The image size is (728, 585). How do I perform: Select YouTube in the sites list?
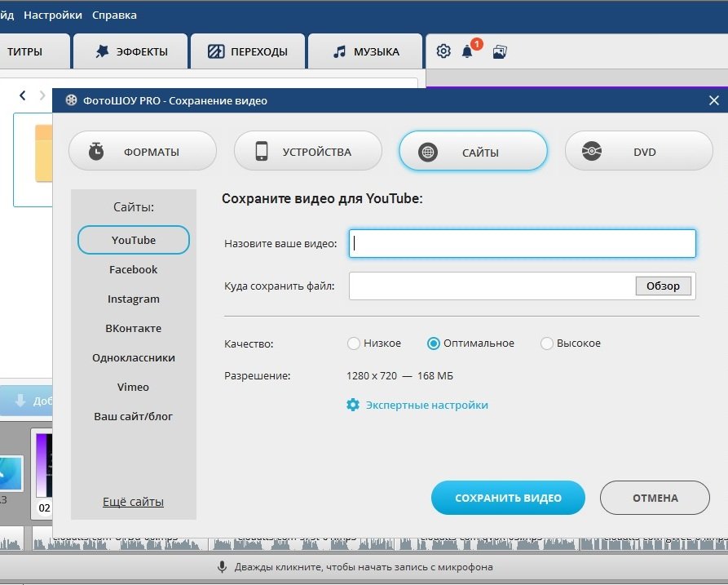coord(134,240)
